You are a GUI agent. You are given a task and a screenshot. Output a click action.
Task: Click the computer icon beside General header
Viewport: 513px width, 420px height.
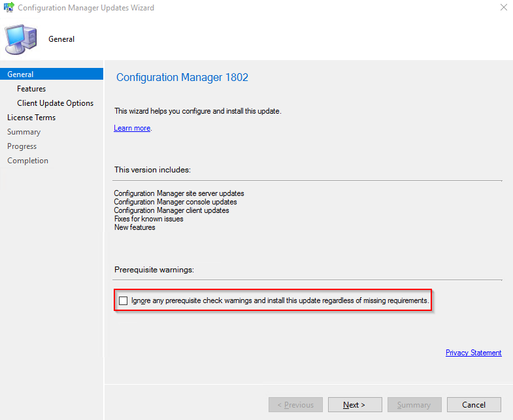pos(21,39)
